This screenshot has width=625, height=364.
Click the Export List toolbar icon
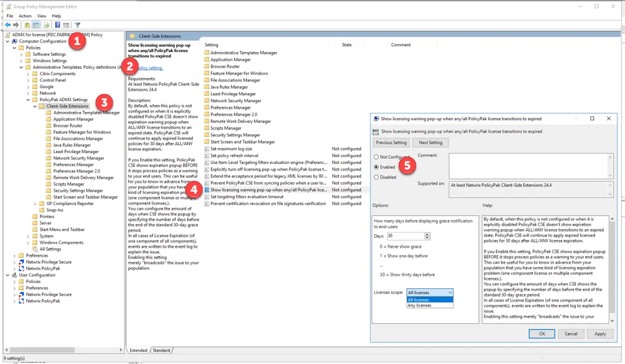click(47, 25)
